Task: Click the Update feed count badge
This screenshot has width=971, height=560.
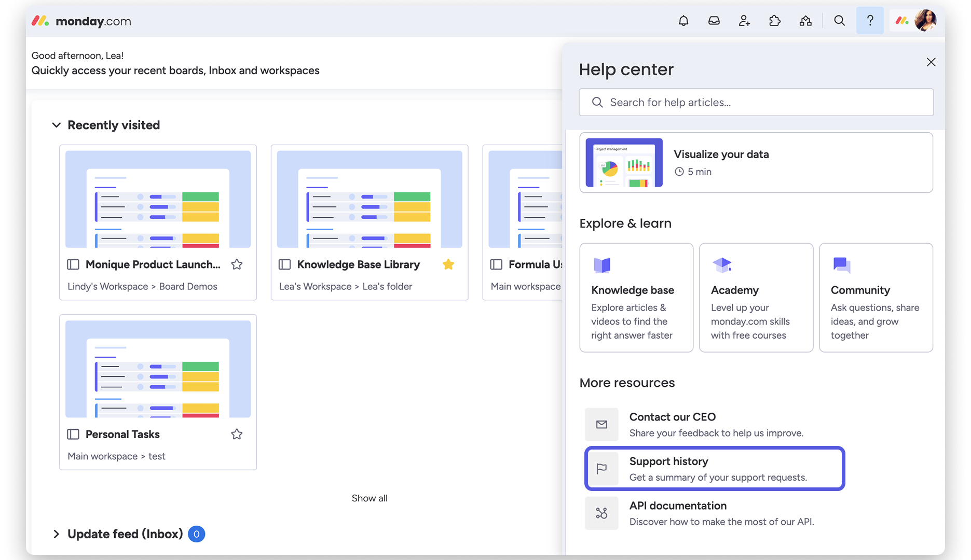Action: click(196, 534)
